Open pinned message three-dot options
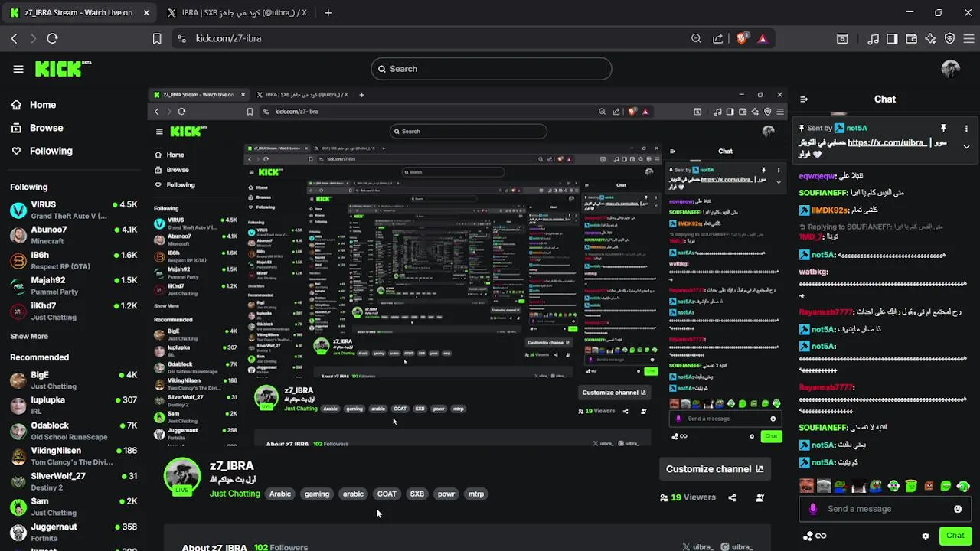The image size is (980, 551). (966, 128)
